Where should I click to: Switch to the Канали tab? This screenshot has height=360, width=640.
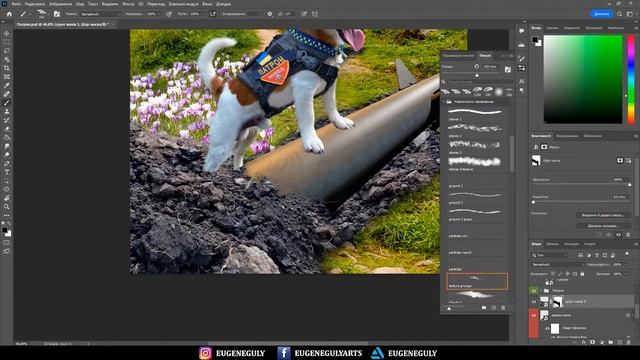552,244
